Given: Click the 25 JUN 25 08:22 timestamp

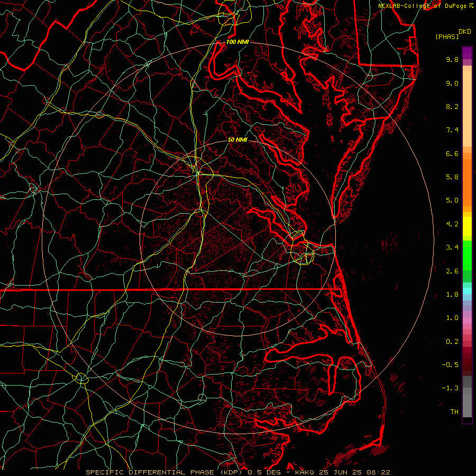Looking at the screenshot, I should 354,472.
